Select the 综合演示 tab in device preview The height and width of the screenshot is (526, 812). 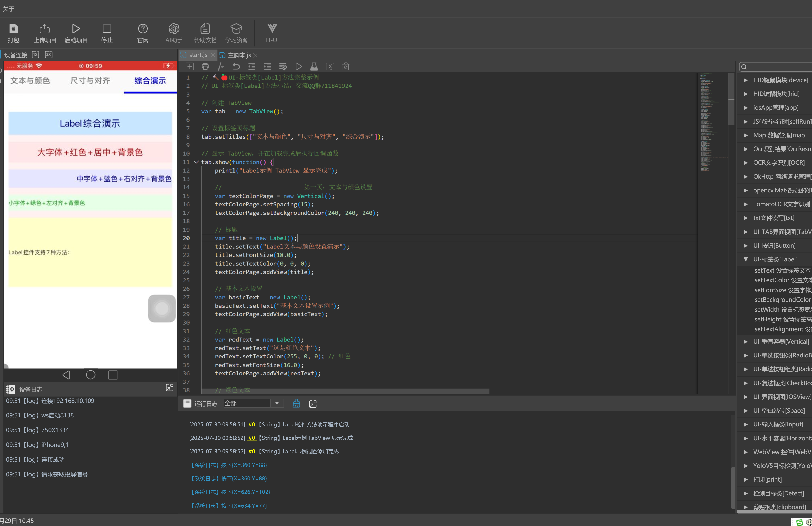[x=150, y=81]
